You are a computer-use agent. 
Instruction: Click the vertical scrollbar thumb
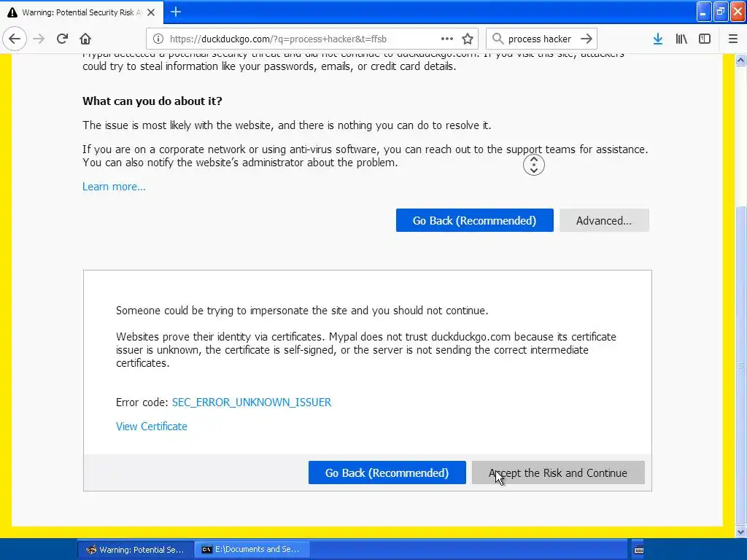[740, 365]
